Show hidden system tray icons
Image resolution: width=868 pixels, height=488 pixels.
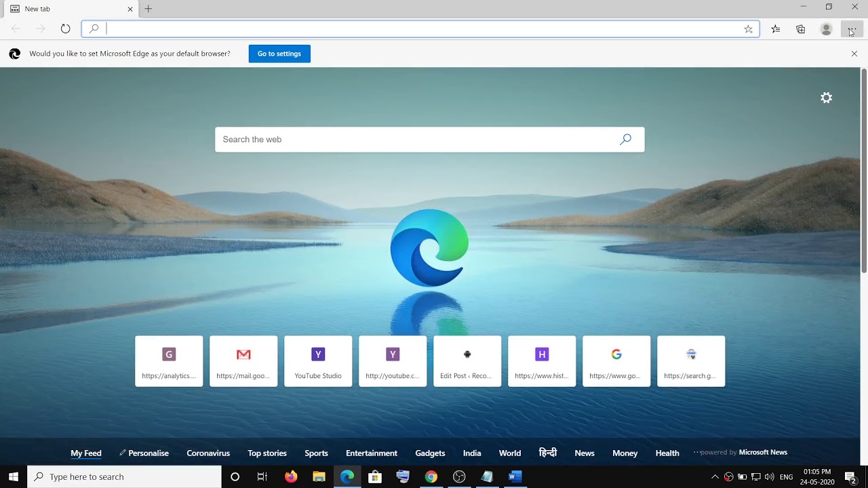point(715,476)
